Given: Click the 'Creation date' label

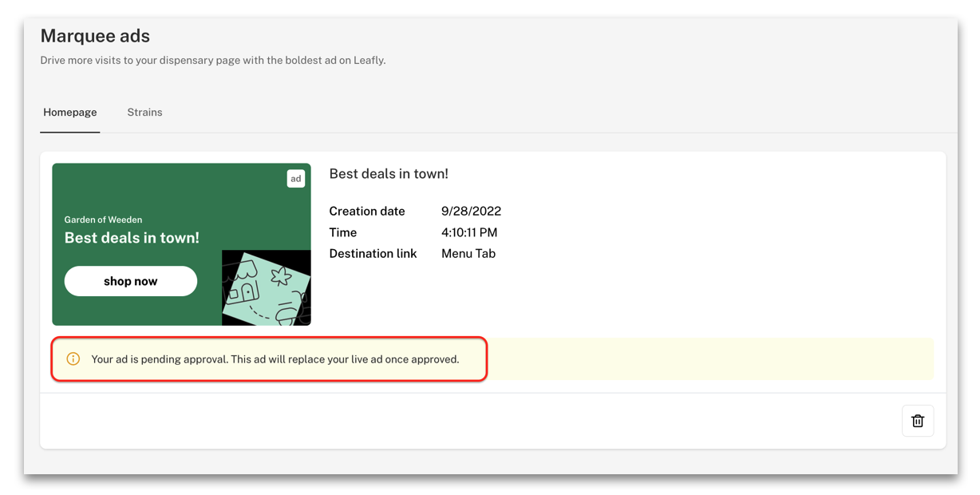Looking at the screenshot, I should 367,212.
